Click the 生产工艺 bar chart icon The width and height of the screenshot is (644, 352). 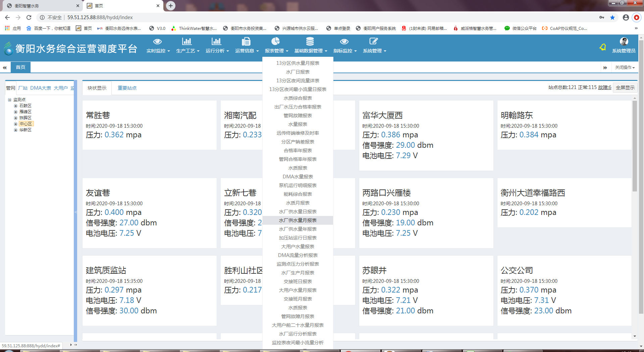click(x=187, y=42)
